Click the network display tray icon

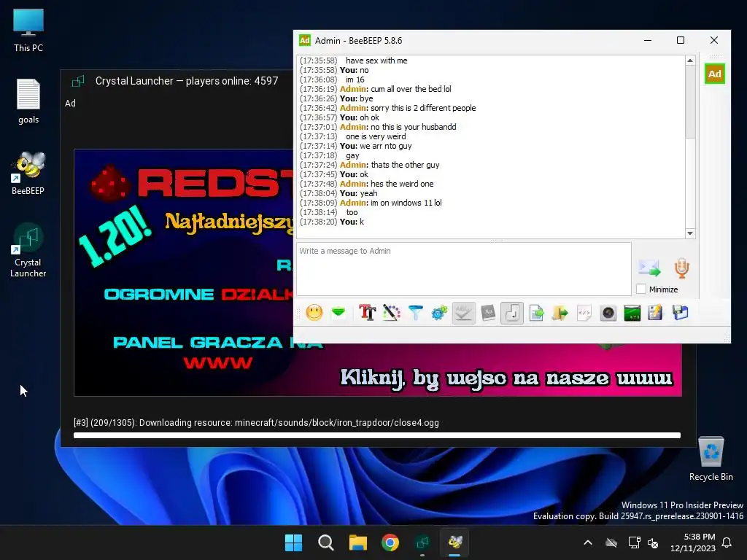[634, 542]
